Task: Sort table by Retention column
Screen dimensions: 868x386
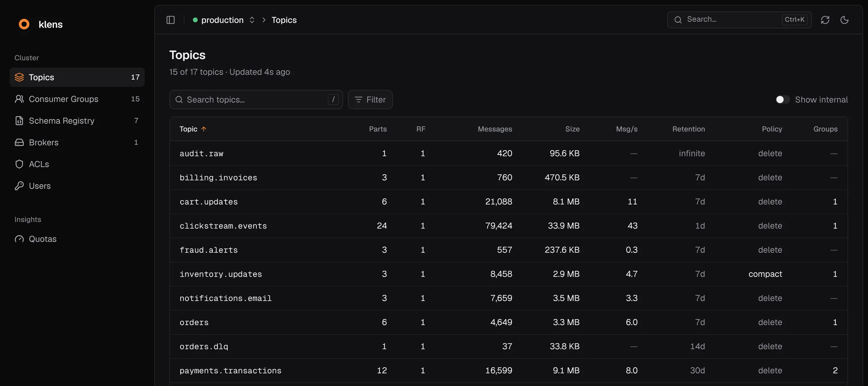Action: pos(689,129)
